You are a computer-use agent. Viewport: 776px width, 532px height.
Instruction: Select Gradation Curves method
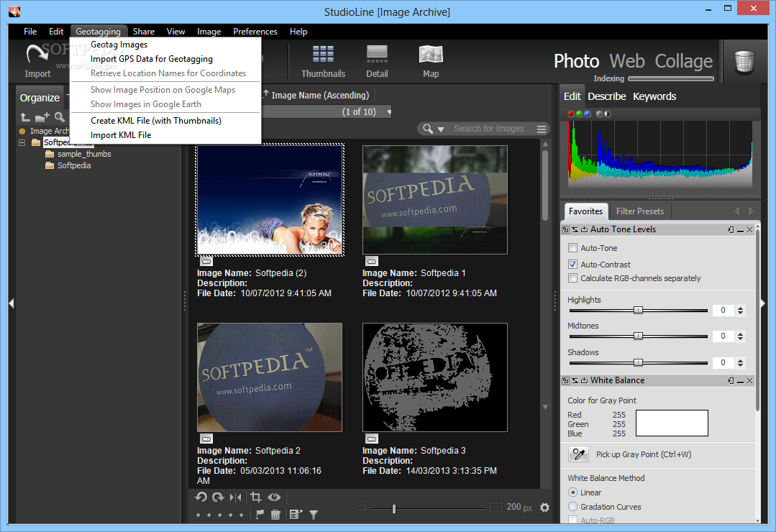[x=572, y=507]
